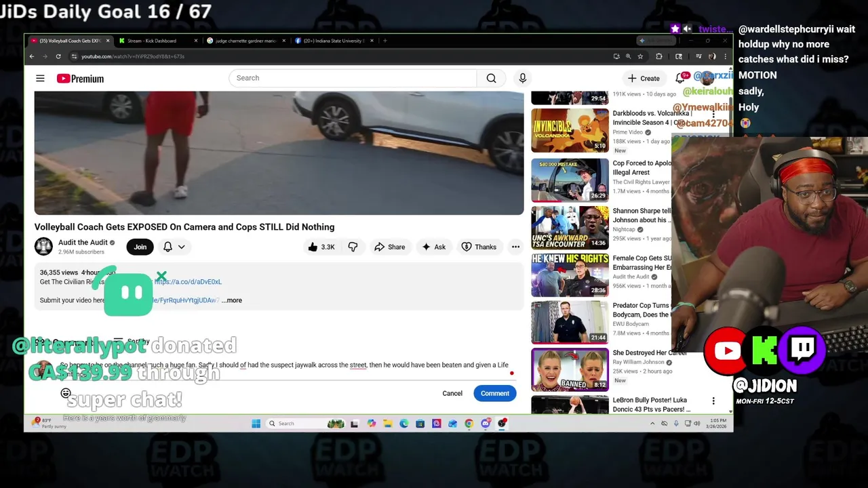Open the Audit the Audit channel name link
Image resolution: width=868 pixels, height=488 pixels.
(x=83, y=243)
